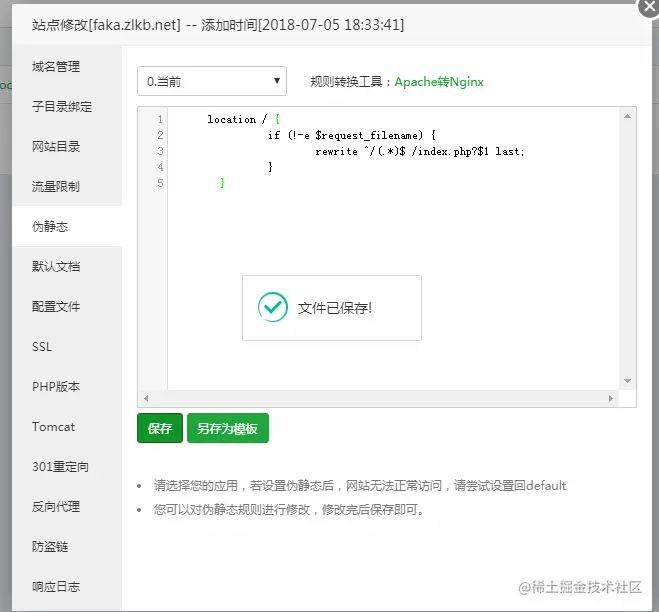Open the Apache转Nginx converter link
659x612 pixels.
439,82
